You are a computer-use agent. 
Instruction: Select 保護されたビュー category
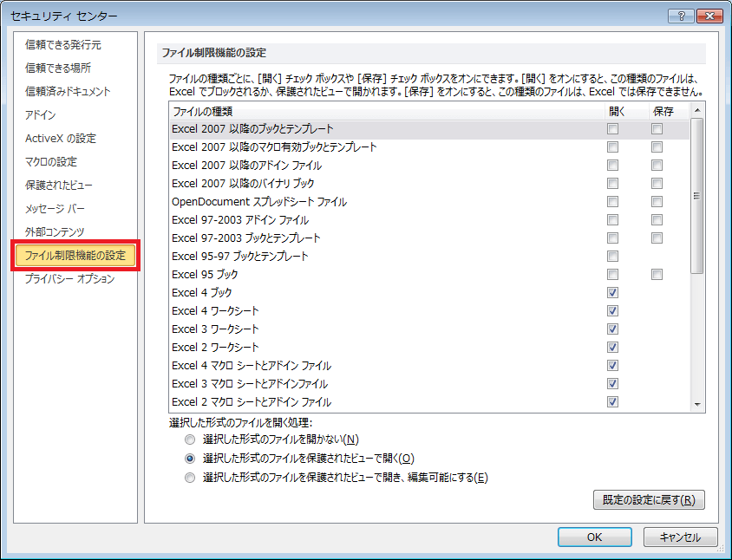coord(59,185)
